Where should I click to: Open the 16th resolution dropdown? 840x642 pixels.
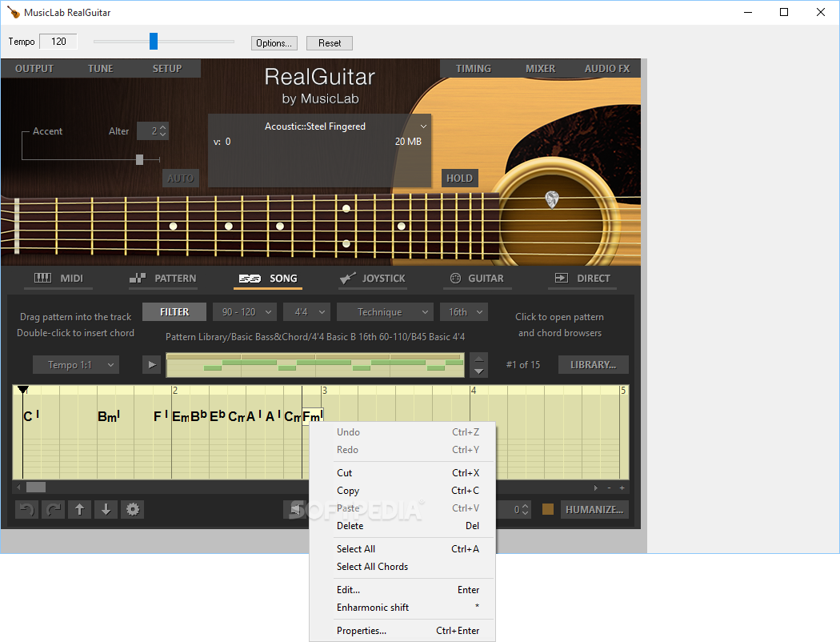(464, 312)
